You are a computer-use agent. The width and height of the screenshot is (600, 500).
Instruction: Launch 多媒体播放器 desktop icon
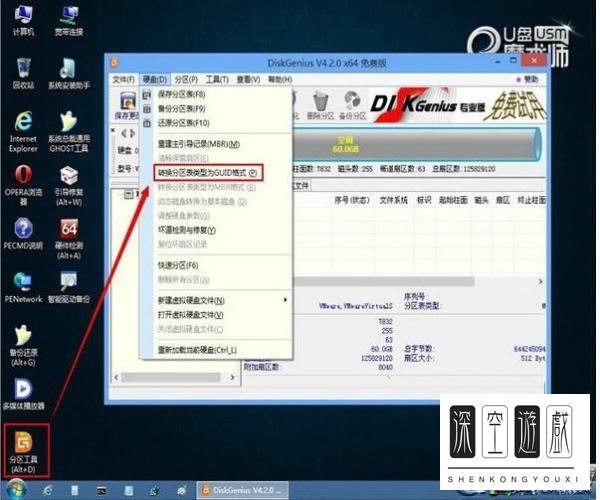point(23,394)
